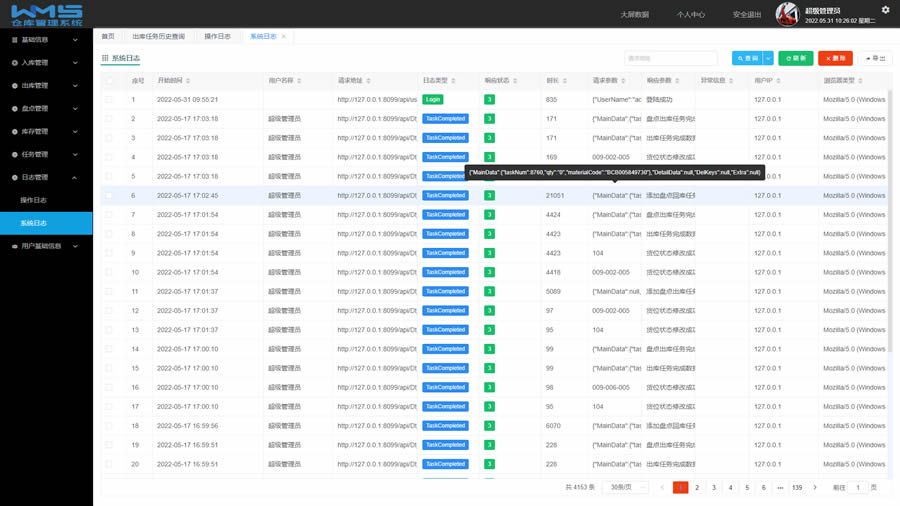Switch to the 首页 tab
Image resolution: width=900 pixels, height=506 pixels.
point(108,36)
